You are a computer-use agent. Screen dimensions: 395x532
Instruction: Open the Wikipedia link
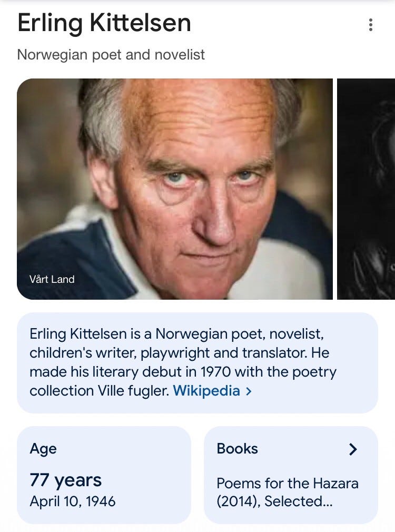point(206,391)
